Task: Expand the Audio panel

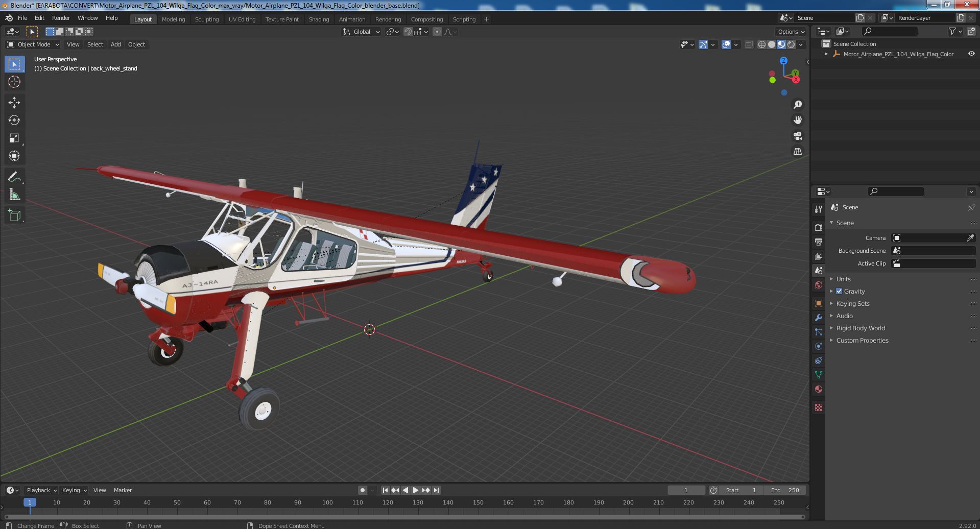Action: 844,316
